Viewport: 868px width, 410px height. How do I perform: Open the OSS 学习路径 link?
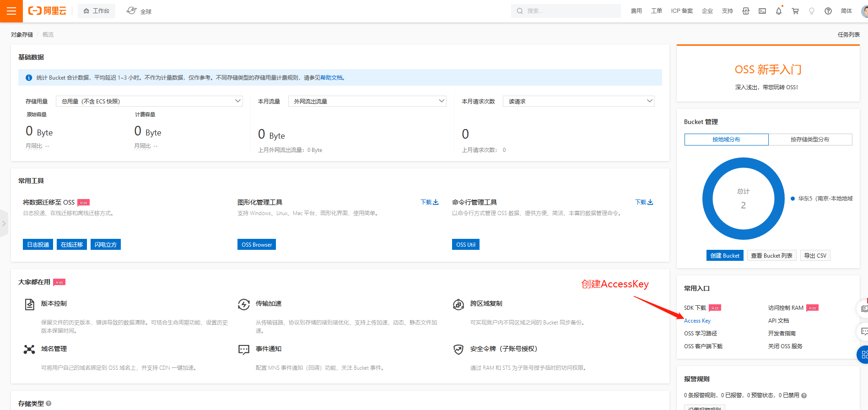pos(701,334)
